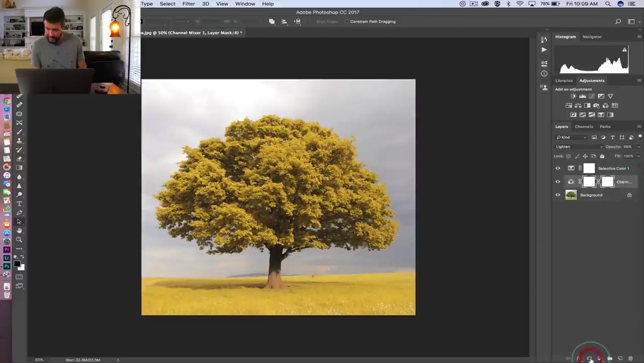The width and height of the screenshot is (644, 363).
Task: Select the Gradient tool
Action: (x=19, y=168)
